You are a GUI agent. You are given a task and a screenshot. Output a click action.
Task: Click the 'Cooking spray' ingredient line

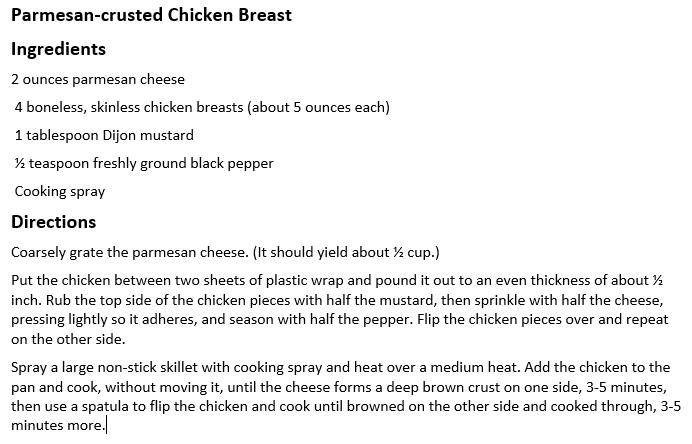pyautogui.click(x=60, y=192)
